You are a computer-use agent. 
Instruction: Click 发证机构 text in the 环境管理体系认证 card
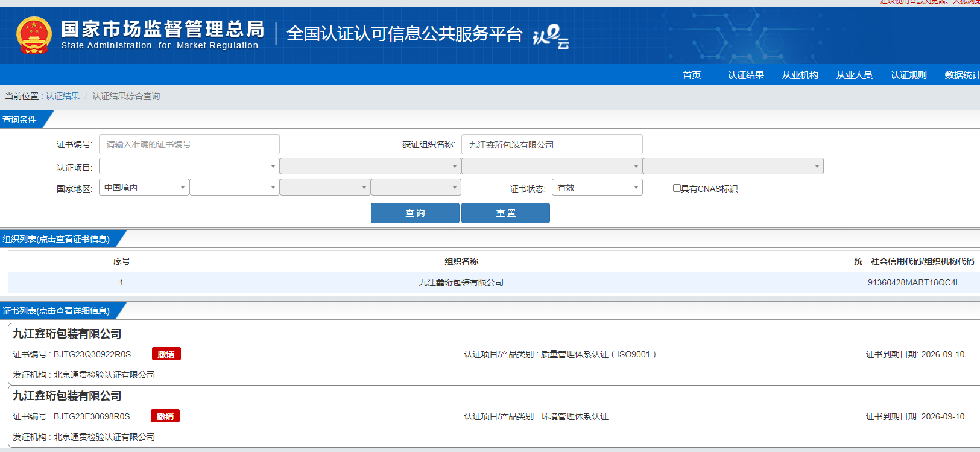click(x=84, y=437)
